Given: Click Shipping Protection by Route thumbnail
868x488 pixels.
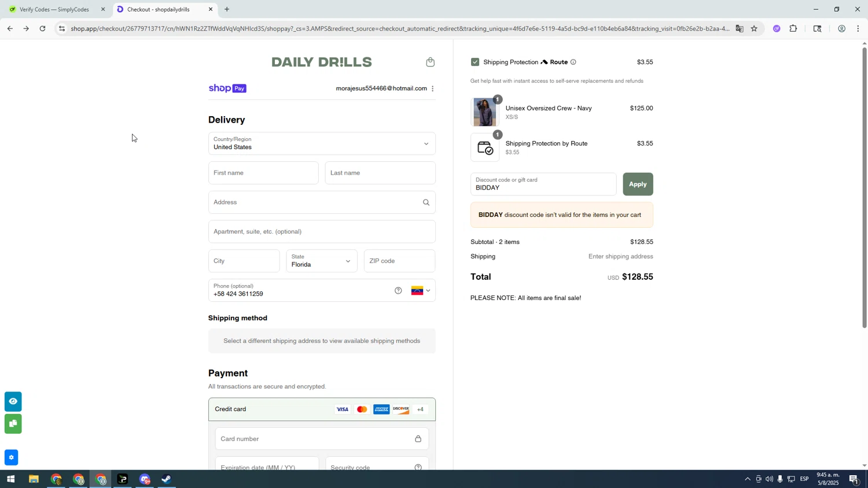Looking at the screenshot, I should pos(485,147).
